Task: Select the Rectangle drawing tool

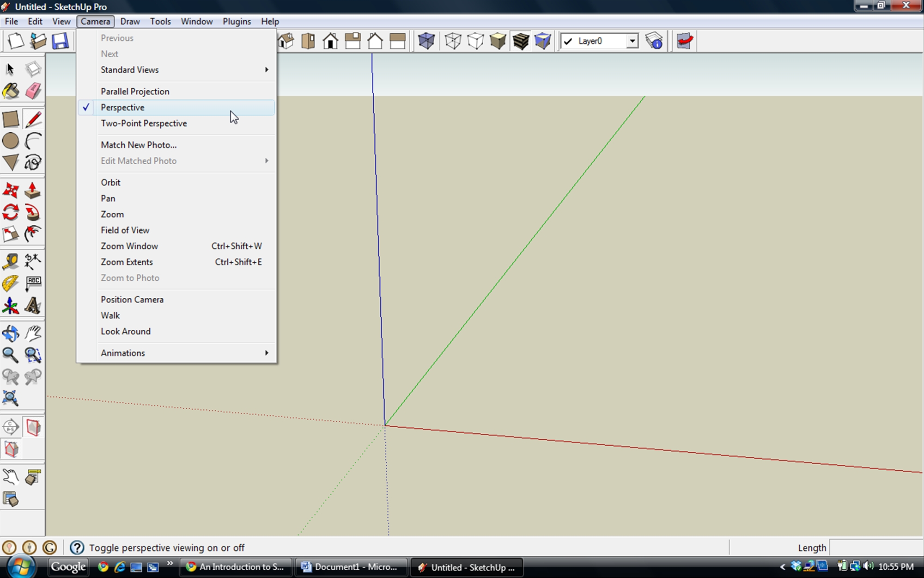Action: point(11,119)
